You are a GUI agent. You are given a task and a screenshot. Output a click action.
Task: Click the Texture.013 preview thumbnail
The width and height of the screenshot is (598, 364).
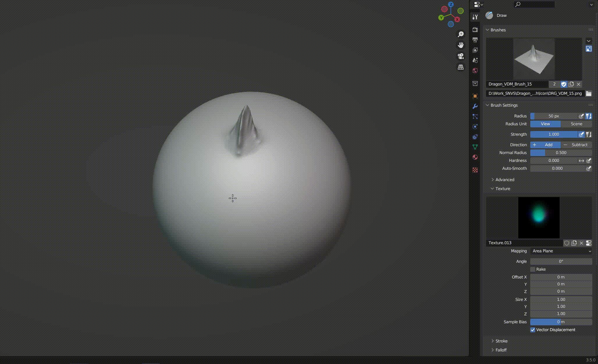click(x=538, y=217)
